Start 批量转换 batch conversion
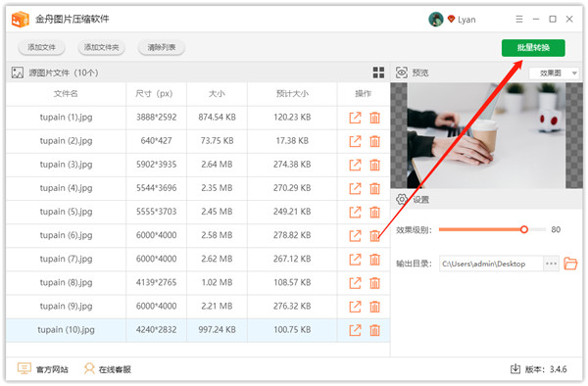The image size is (588, 386). point(533,48)
